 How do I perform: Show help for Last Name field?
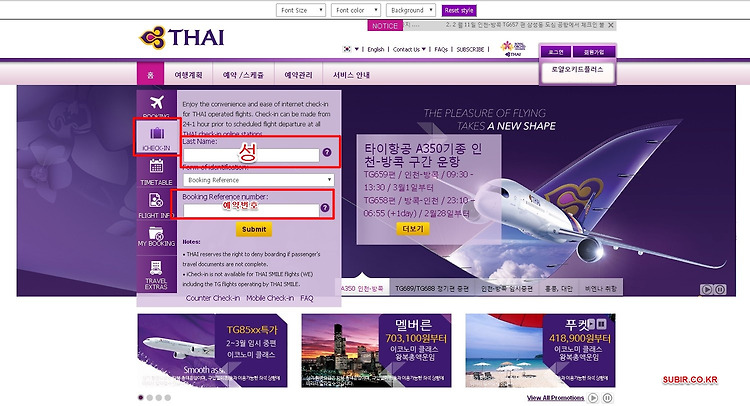tap(327, 152)
